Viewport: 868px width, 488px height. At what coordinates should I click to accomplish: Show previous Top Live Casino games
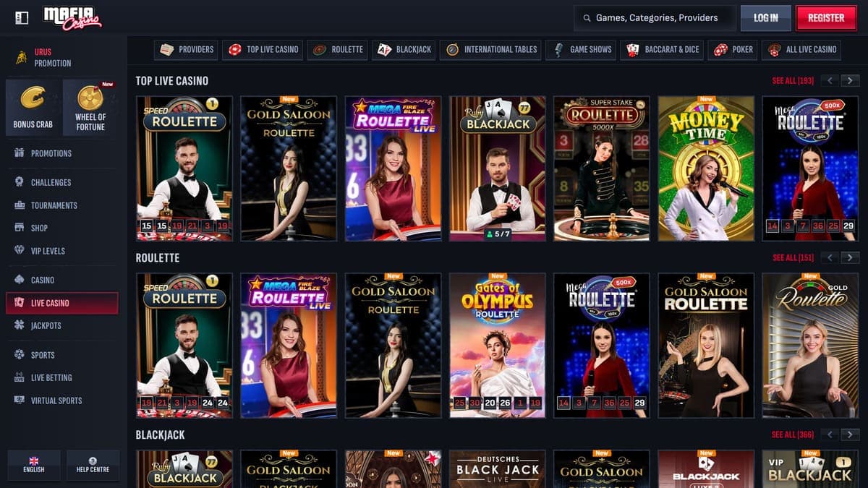tap(831, 80)
